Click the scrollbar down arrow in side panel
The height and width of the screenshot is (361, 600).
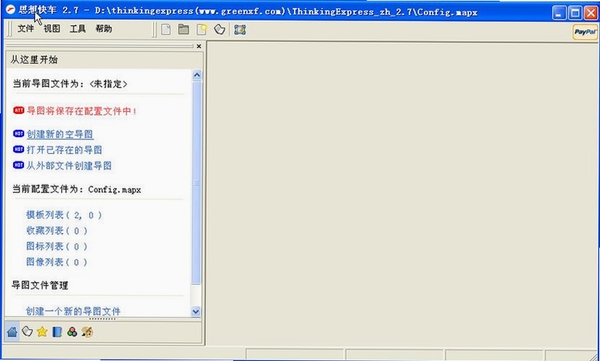click(196, 312)
